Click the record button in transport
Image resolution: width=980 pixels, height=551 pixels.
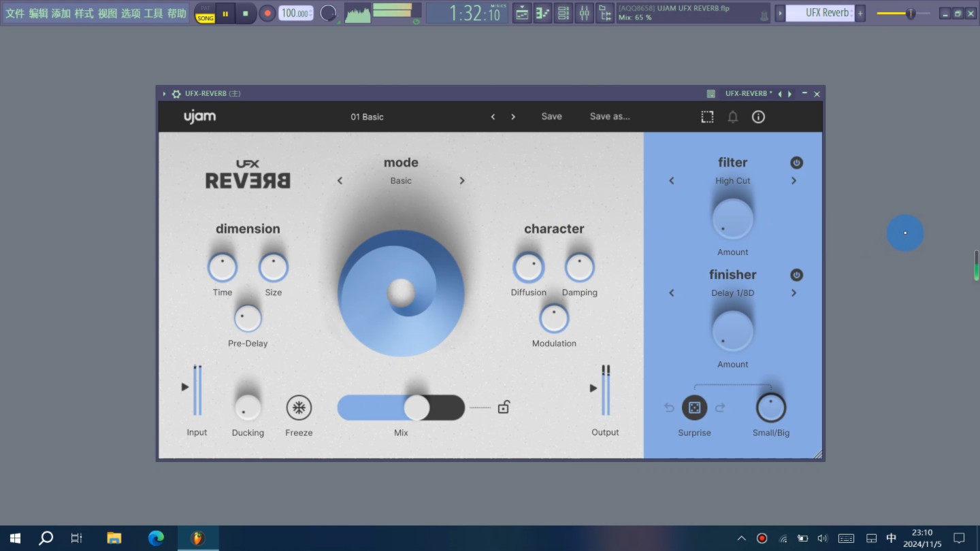click(267, 13)
